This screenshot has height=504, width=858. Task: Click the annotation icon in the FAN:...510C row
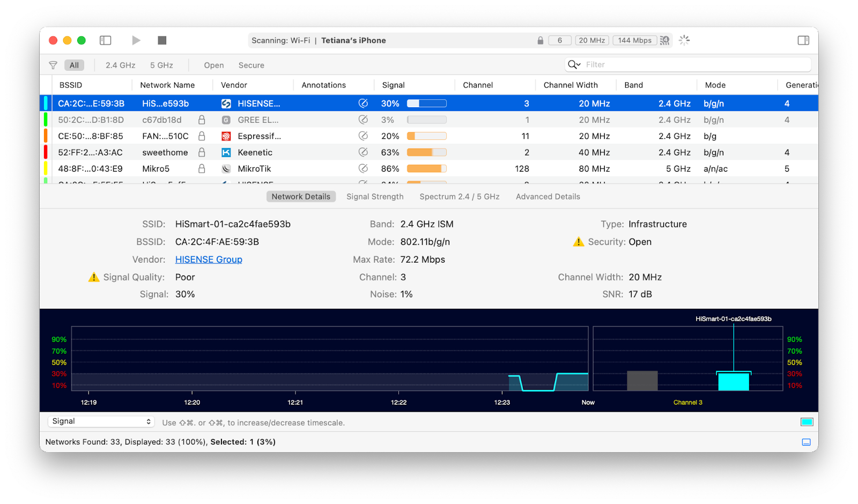[x=363, y=136]
